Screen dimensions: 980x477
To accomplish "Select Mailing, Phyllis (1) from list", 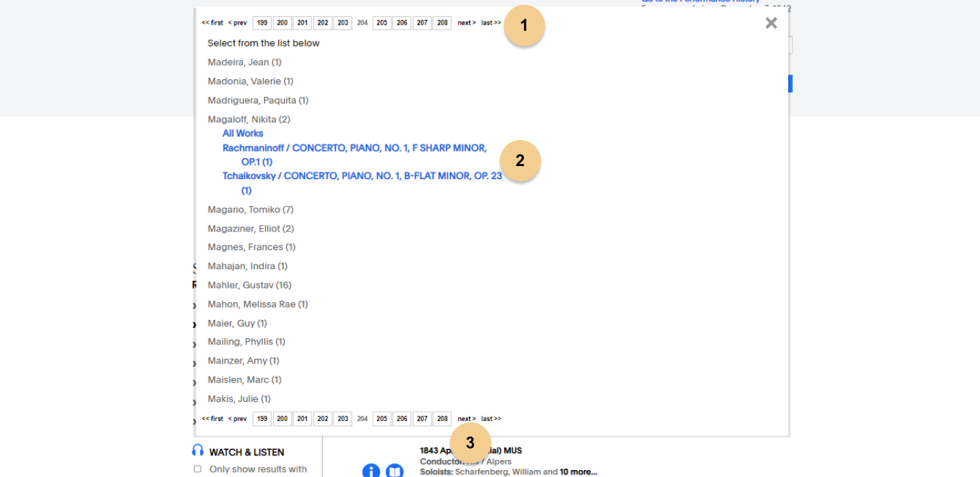I will tap(247, 342).
